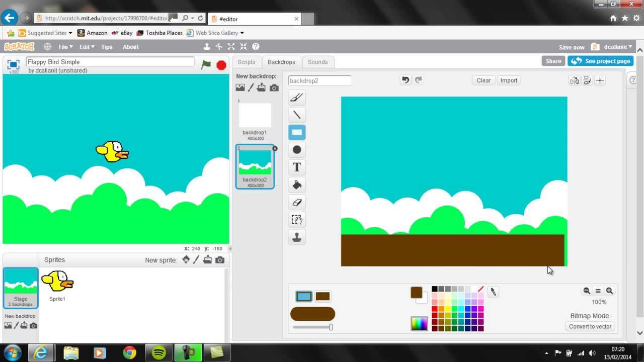644x362 pixels.
Task: Edit the backdrop2 name field
Action: click(320, 80)
